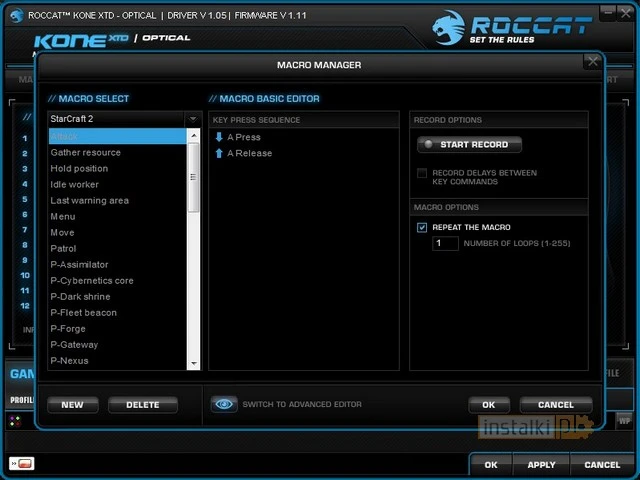This screenshot has height=480, width=640.
Task: Click scroll down arrow of macro list
Action: [x=194, y=363]
